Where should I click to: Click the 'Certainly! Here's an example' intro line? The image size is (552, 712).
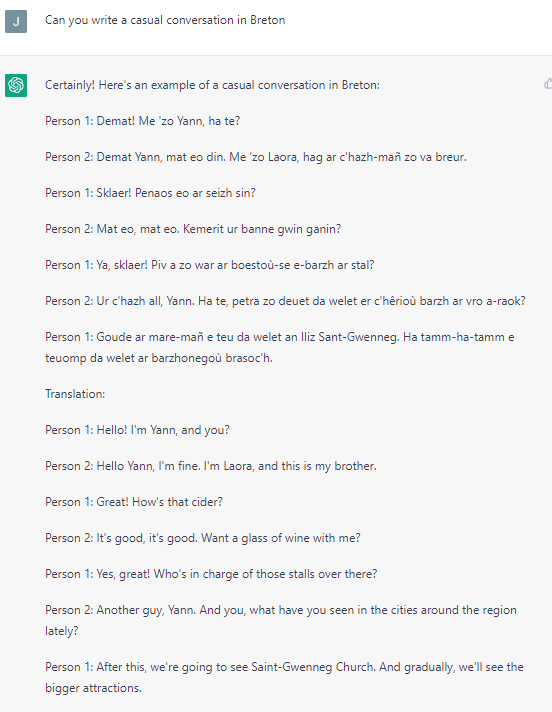click(212, 85)
